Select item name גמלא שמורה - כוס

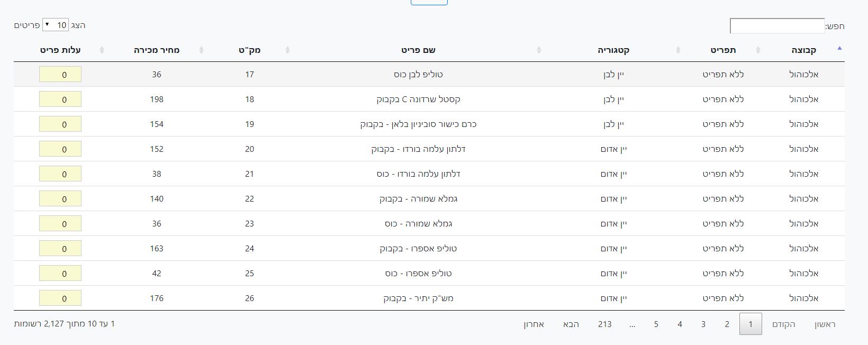pyautogui.click(x=418, y=224)
